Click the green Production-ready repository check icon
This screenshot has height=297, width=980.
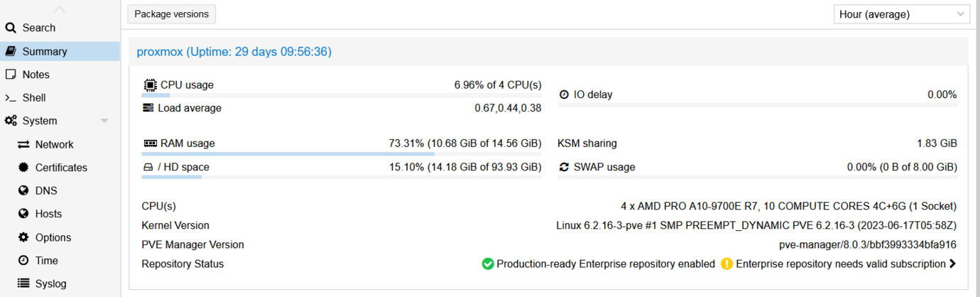coord(488,264)
